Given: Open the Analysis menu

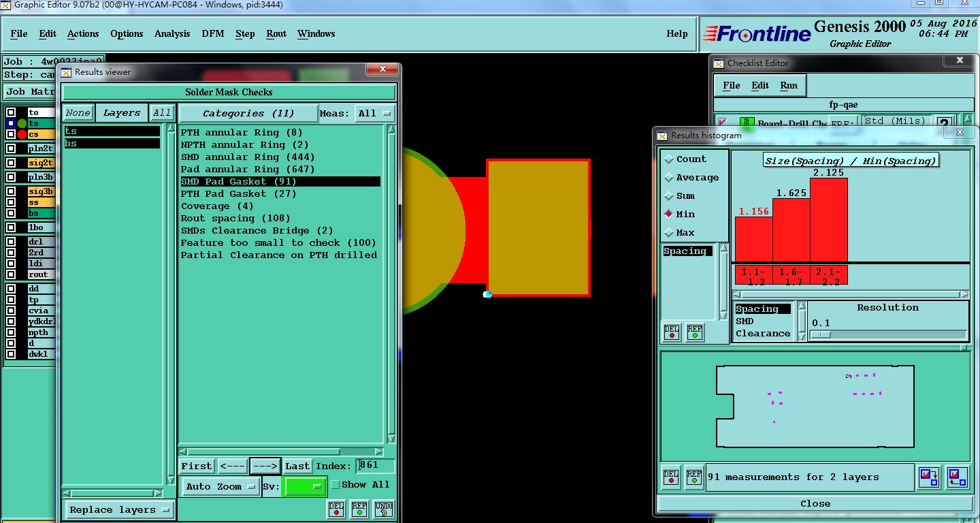Looking at the screenshot, I should coord(172,33).
